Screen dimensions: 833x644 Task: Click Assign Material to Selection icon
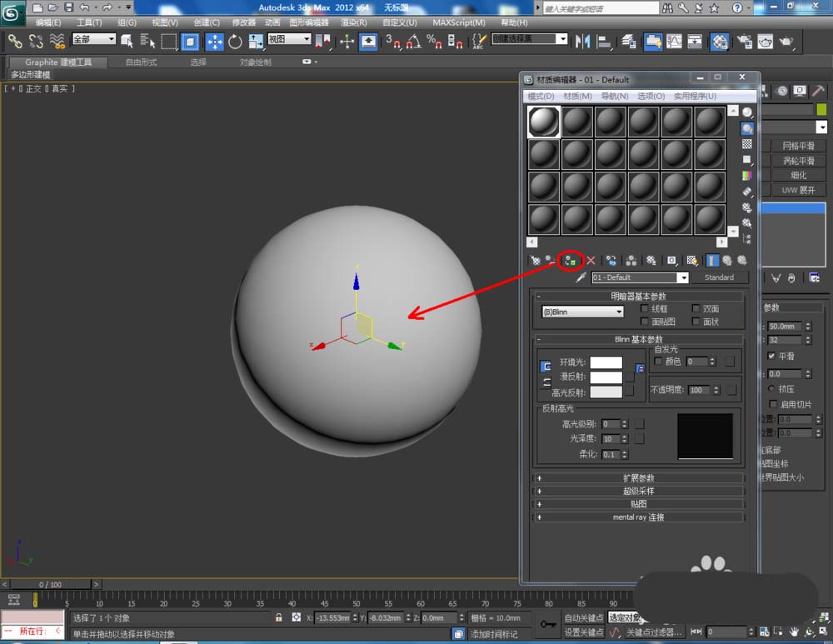[x=570, y=261]
